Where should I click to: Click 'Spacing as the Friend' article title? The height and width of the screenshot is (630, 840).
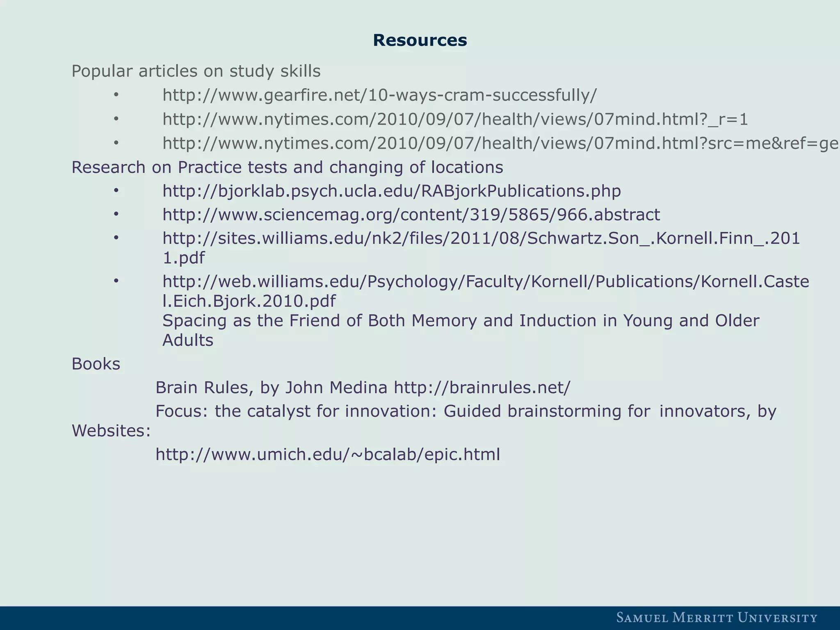click(x=461, y=330)
